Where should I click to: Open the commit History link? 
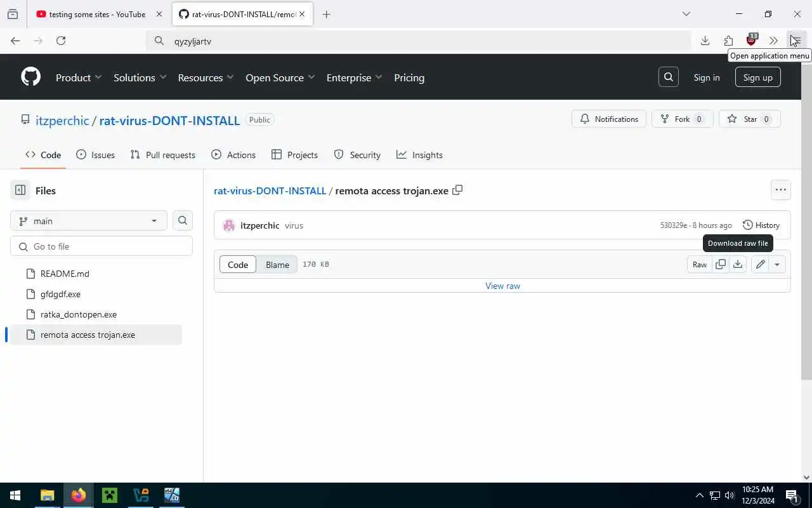761,225
